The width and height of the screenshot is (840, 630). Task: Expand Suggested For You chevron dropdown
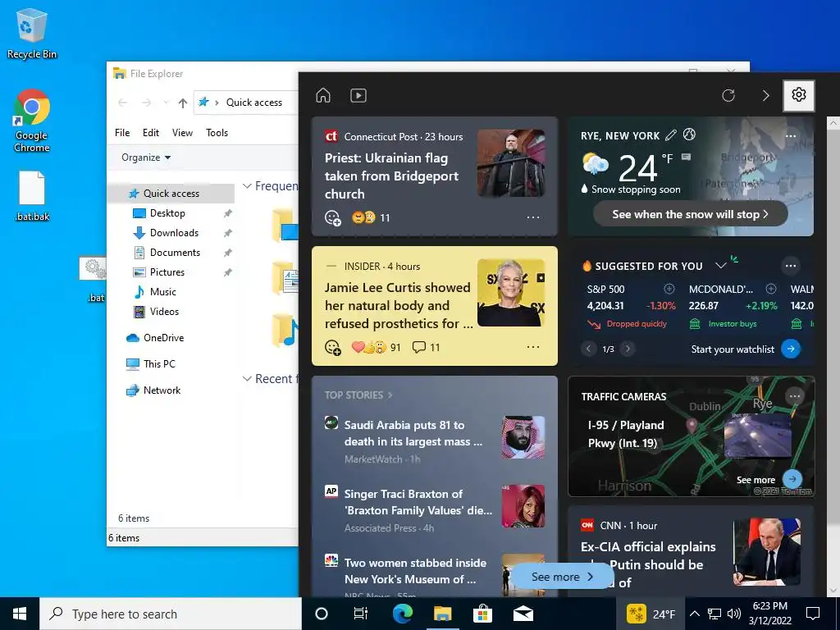720,266
